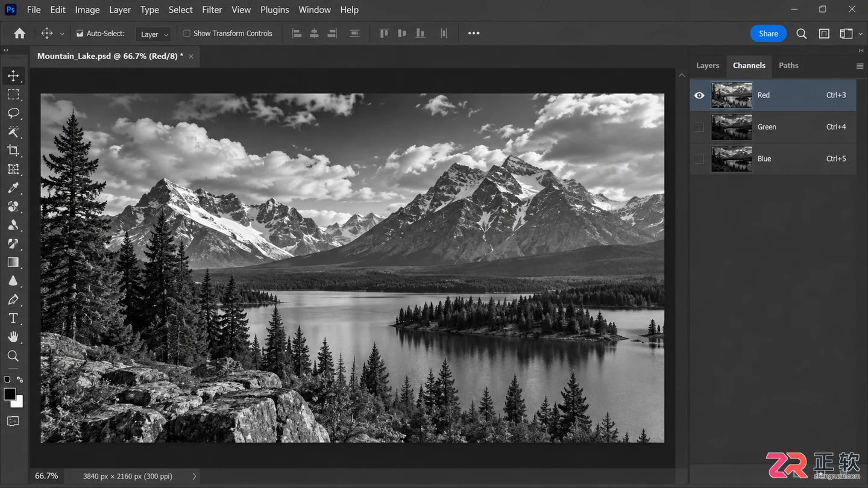Select the Crop tool

13,151
